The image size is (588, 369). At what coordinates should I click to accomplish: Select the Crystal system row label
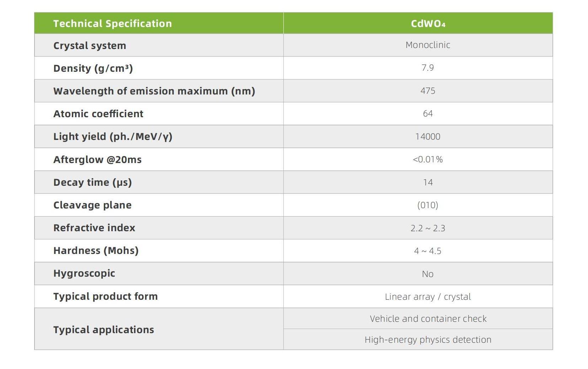[90, 45]
